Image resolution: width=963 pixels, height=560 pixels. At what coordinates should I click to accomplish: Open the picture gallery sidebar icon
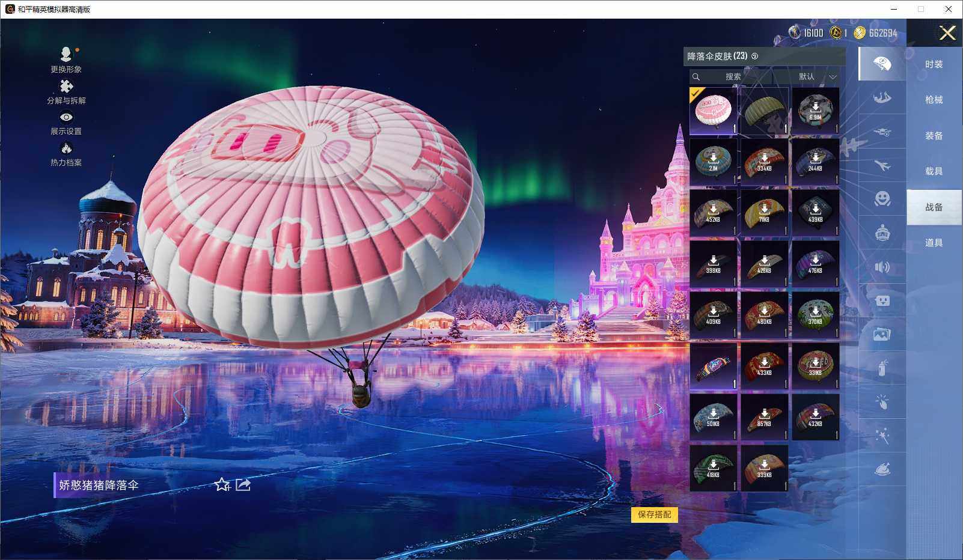(x=882, y=335)
